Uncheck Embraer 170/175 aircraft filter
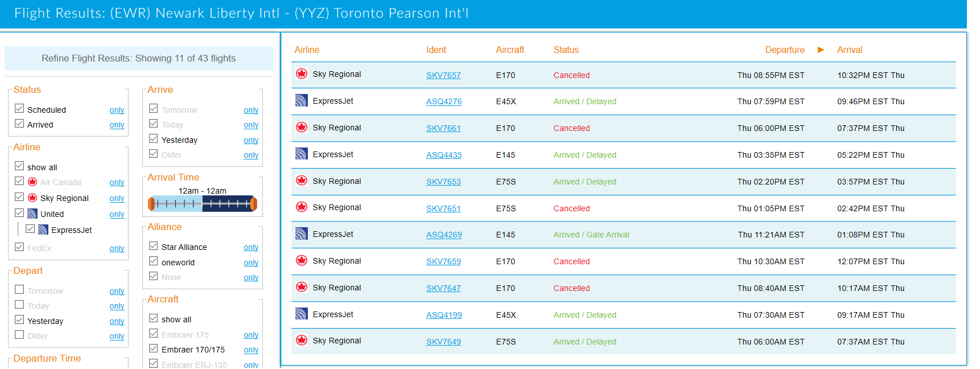 point(154,348)
